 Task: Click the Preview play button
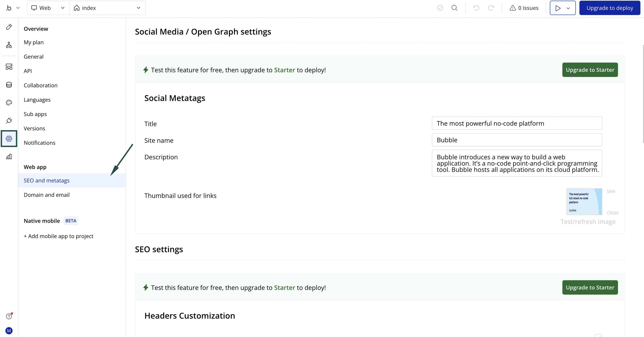tap(557, 8)
